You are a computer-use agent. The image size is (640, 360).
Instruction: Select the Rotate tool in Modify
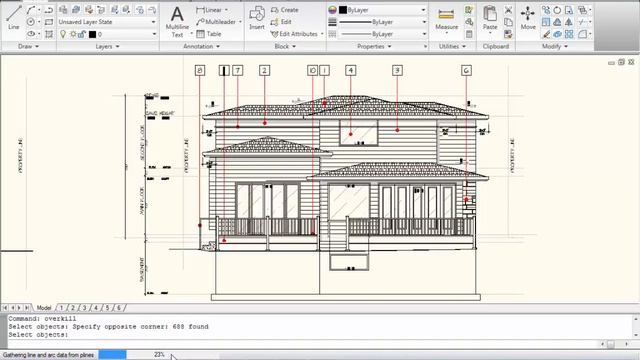(558, 10)
